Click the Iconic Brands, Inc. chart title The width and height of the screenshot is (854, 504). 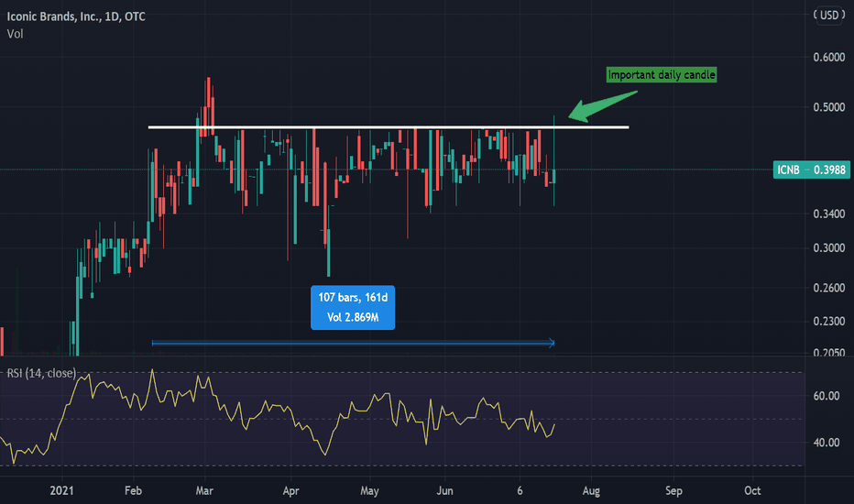coord(76,16)
